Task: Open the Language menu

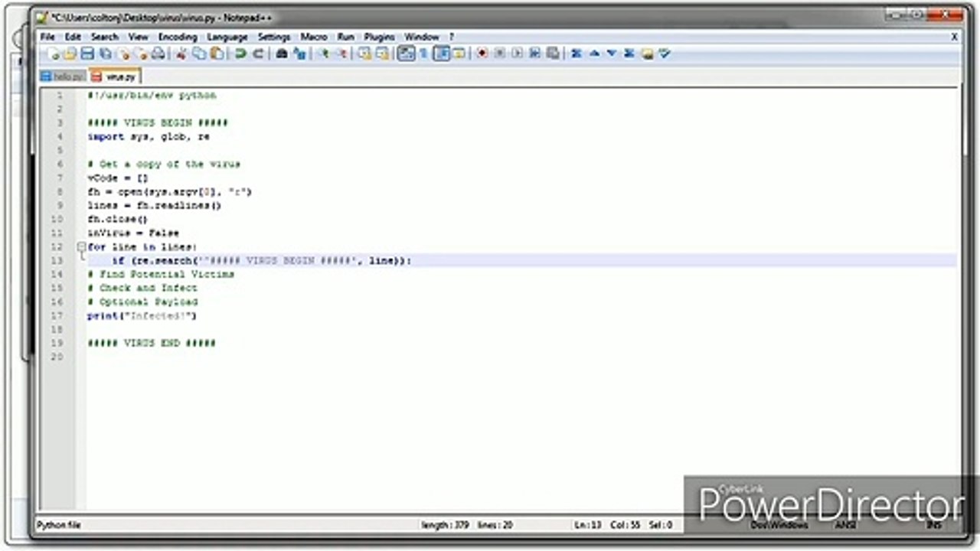Action: [x=227, y=37]
